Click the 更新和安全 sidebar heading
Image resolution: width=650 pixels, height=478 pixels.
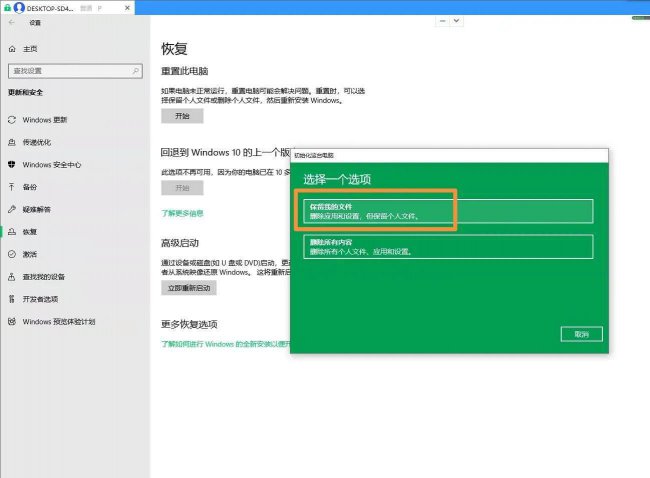pos(25,92)
